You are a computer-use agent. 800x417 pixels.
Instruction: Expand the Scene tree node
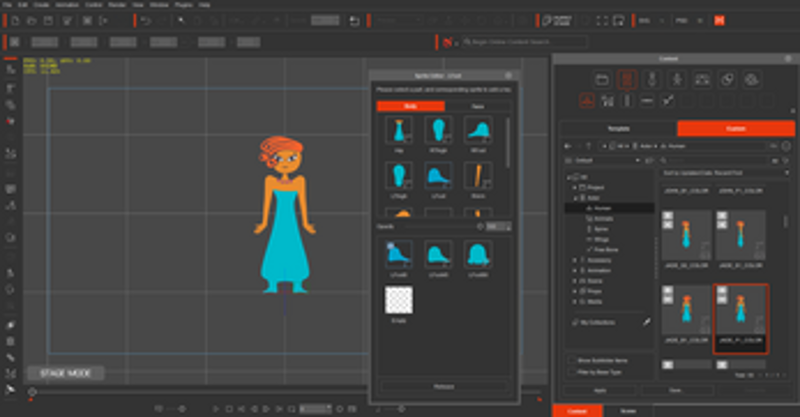click(x=574, y=281)
